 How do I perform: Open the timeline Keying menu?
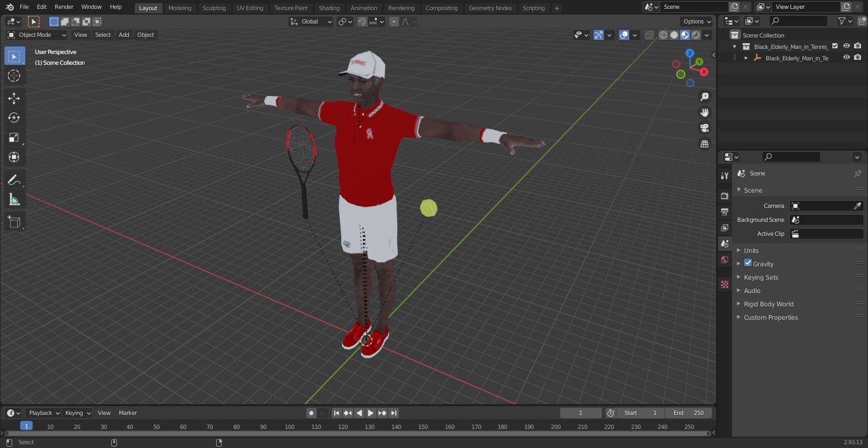(x=78, y=413)
